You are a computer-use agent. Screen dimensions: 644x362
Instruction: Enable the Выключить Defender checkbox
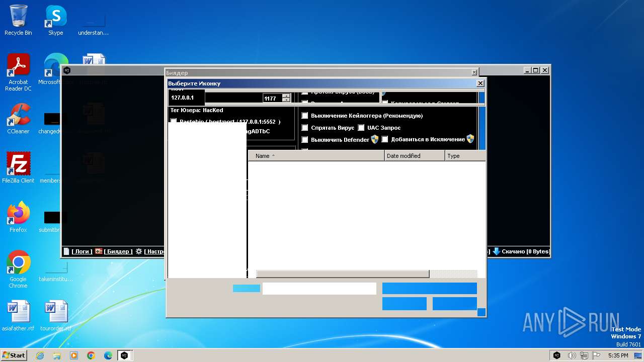click(304, 140)
